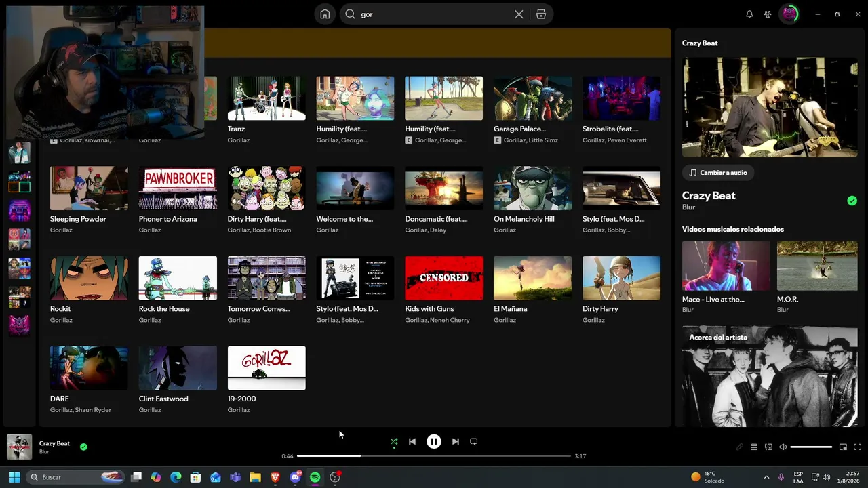The image size is (868, 488).
Task: Skip to the next track
Action: [x=456, y=441]
